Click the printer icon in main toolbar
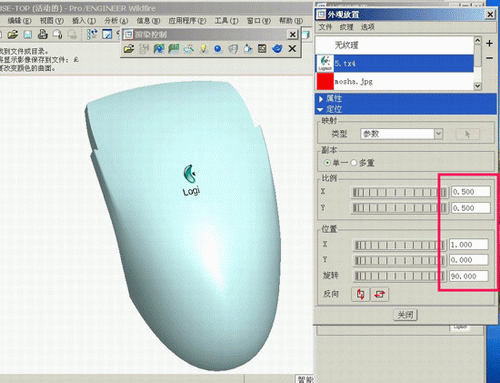500x383 pixels. [43, 34]
